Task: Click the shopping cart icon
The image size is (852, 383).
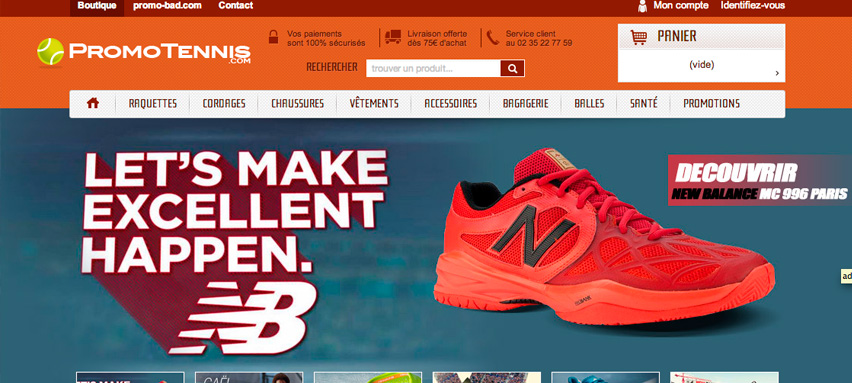Action: (x=638, y=37)
